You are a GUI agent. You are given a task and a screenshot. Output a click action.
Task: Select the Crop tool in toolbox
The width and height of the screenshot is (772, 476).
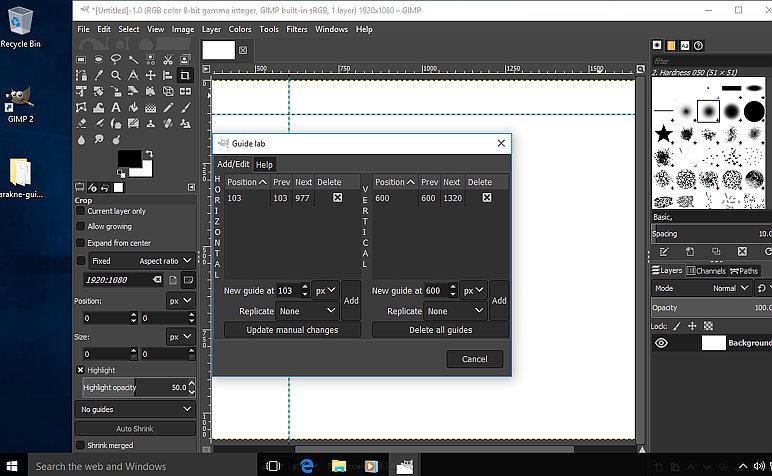(185, 75)
